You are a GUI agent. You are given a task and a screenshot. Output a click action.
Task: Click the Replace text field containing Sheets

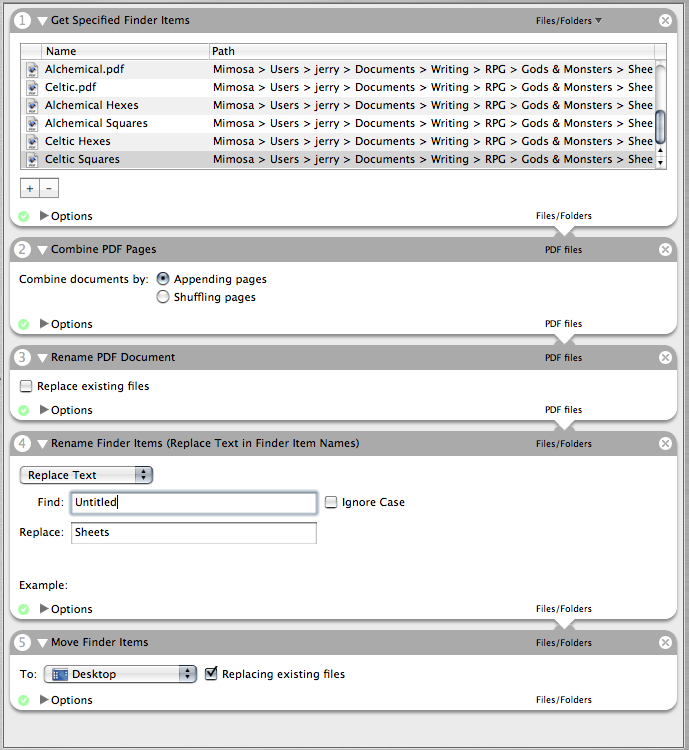[194, 533]
